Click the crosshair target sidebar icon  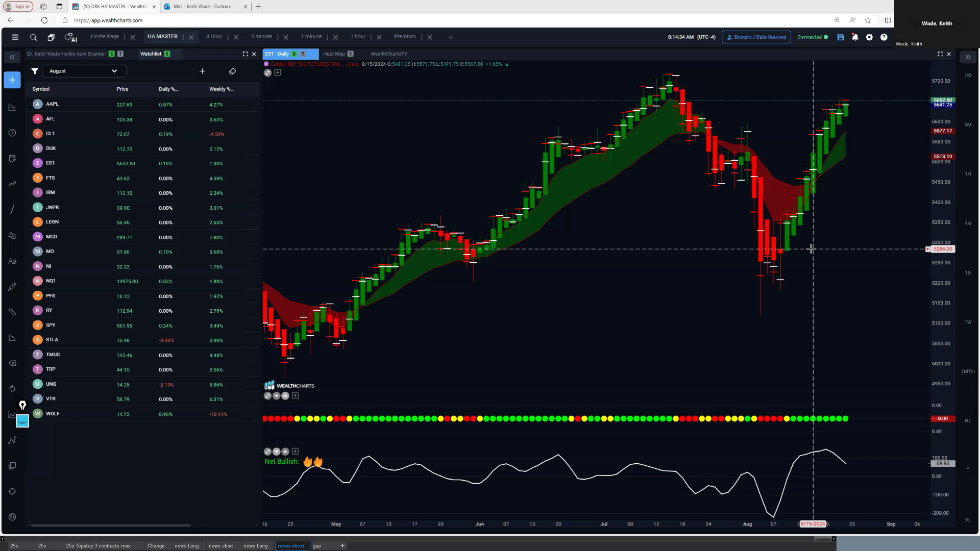click(12, 491)
